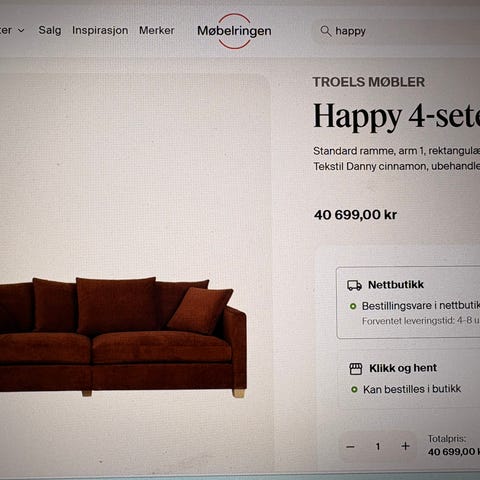Viewport: 480px width, 480px height.
Task: Select the Nettbutikk delivery option
Action: (x=408, y=303)
